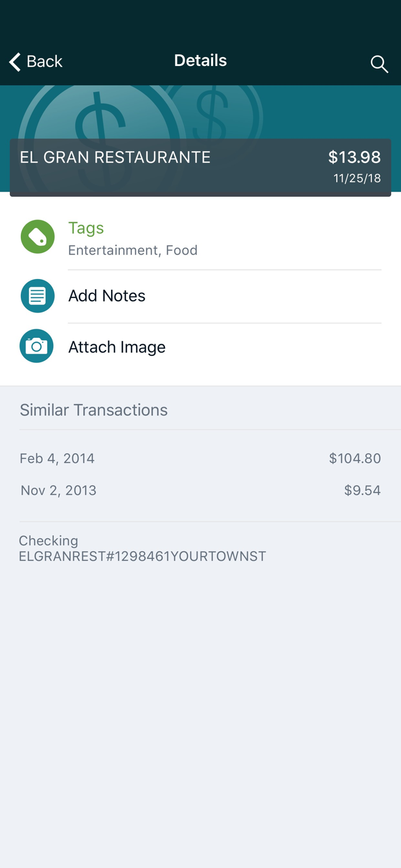Tap the green Tags label icon

[38, 237]
